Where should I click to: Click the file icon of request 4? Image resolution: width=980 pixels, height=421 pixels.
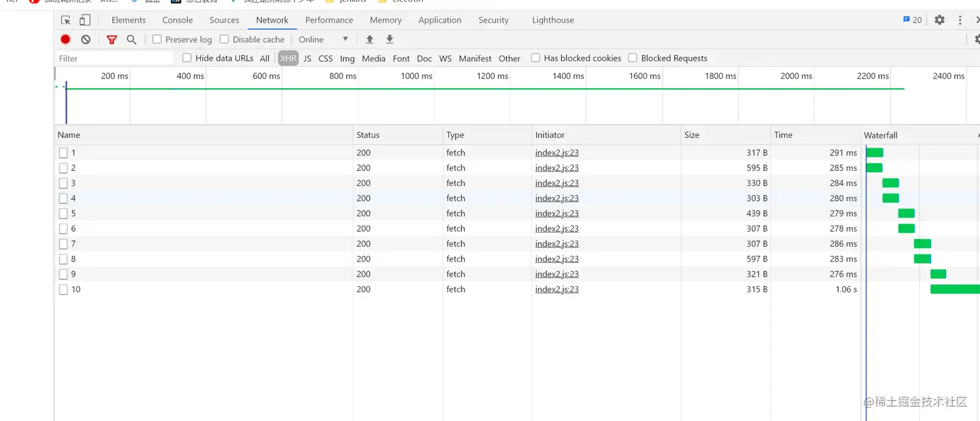pos(64,198)
